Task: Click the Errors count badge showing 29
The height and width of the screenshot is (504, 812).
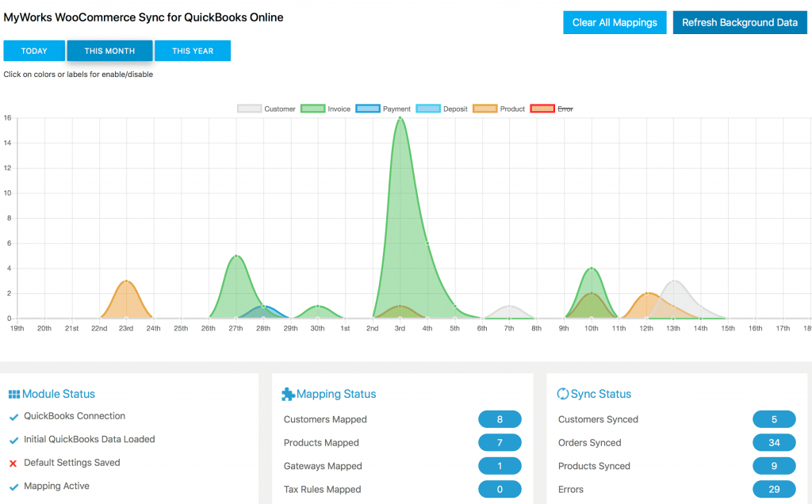Action: pos(774,489)
